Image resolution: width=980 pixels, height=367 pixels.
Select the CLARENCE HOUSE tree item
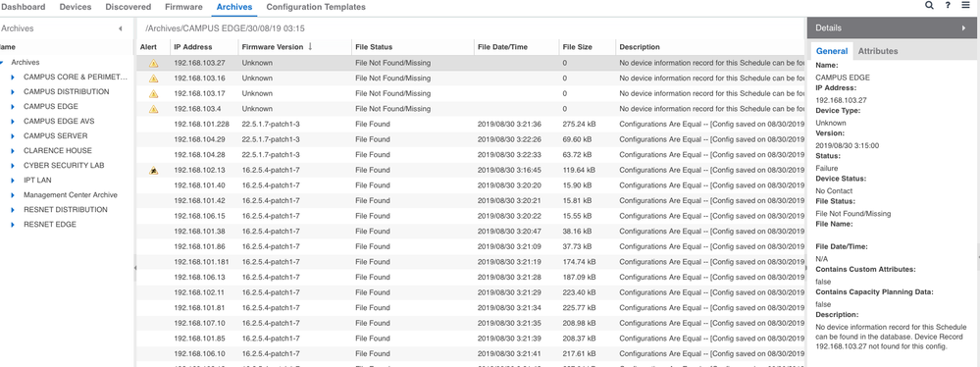58,151
